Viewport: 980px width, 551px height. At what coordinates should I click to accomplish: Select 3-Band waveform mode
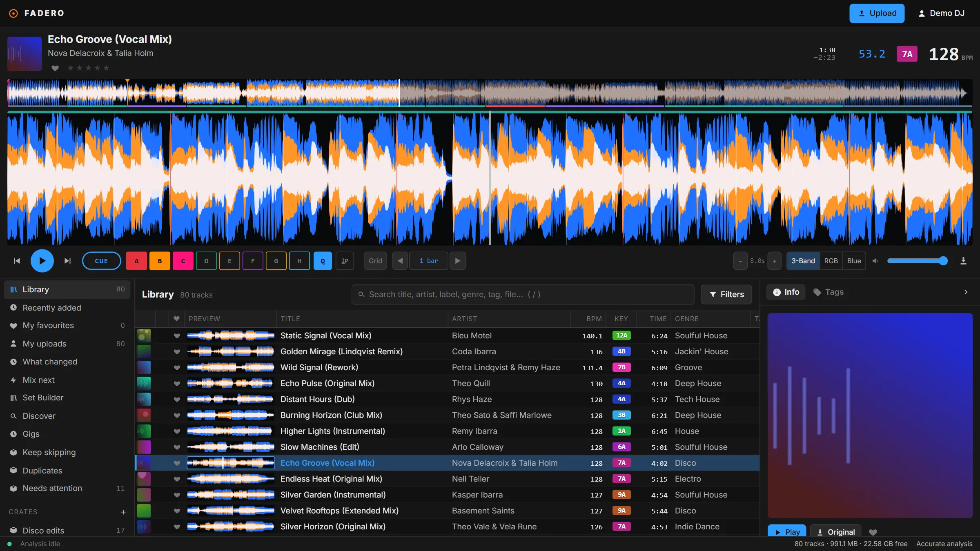coord(803,261)
